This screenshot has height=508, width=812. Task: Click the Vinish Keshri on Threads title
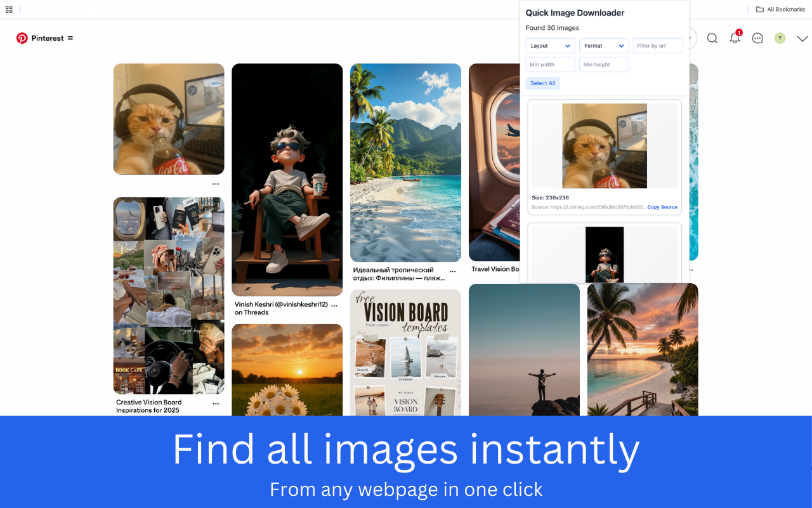click(x=281, y=308)
